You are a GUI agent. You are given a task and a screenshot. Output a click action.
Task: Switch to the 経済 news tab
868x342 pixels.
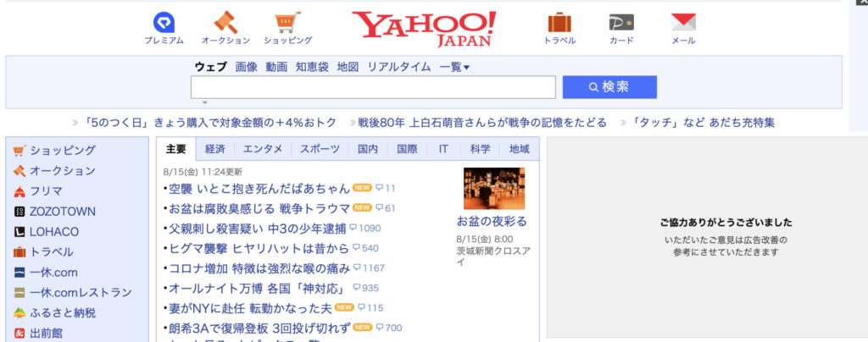click(x=215, y=149)
